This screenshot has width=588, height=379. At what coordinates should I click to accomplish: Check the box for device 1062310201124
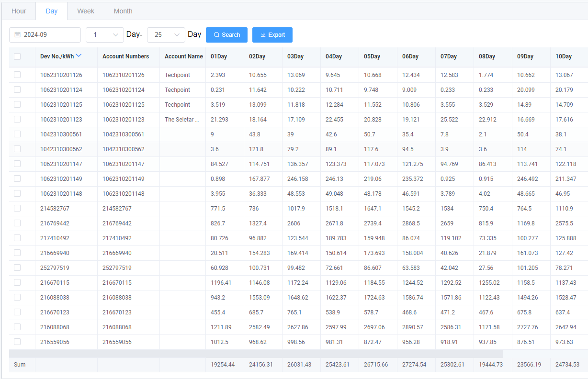point(17,89)
